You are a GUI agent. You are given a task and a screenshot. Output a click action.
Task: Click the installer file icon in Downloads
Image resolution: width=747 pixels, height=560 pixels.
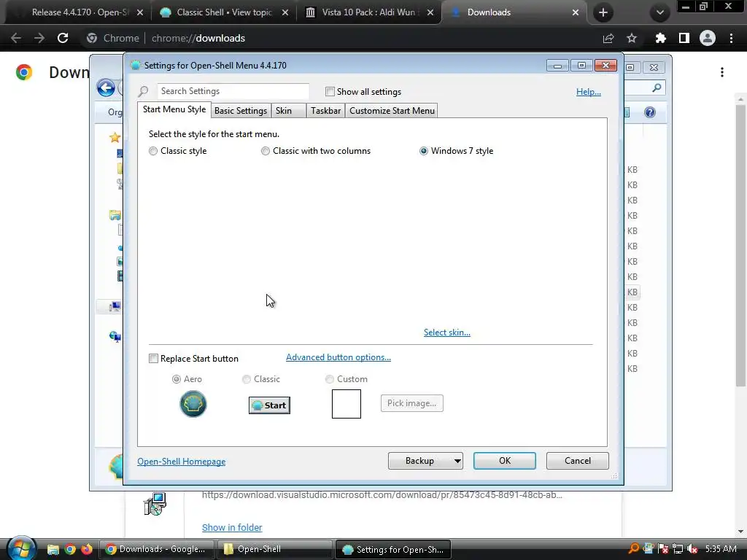155,504
